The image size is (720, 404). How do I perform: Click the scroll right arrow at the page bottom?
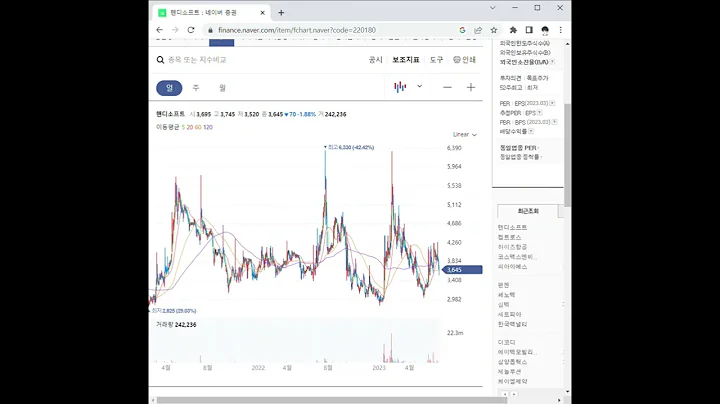pos(559,400)
